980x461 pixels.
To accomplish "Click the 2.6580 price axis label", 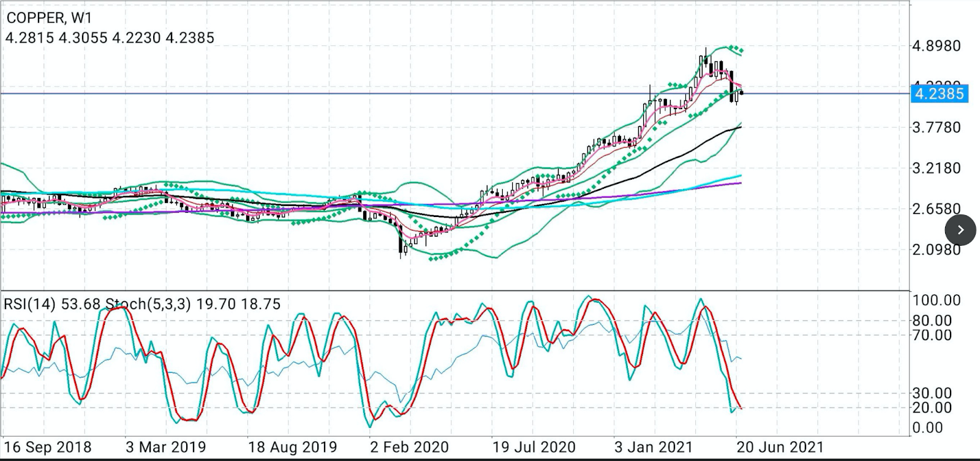I will pos(937,209).
